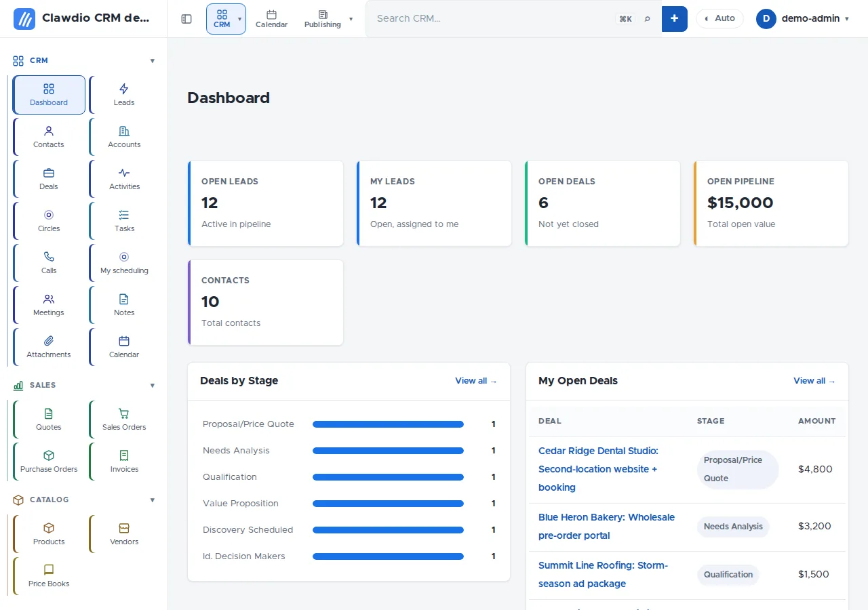Open Meetings in the sidebar

coord(49,305)
